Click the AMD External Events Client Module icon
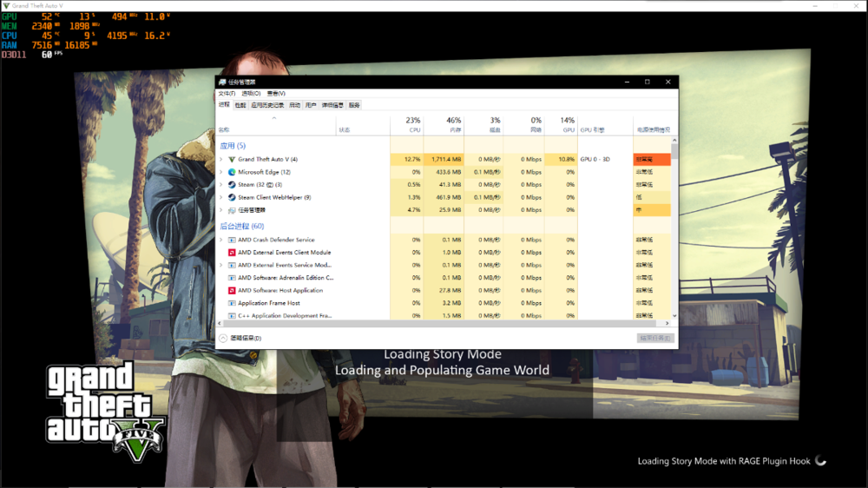This screenshot has height=488, width=868. 232,253
